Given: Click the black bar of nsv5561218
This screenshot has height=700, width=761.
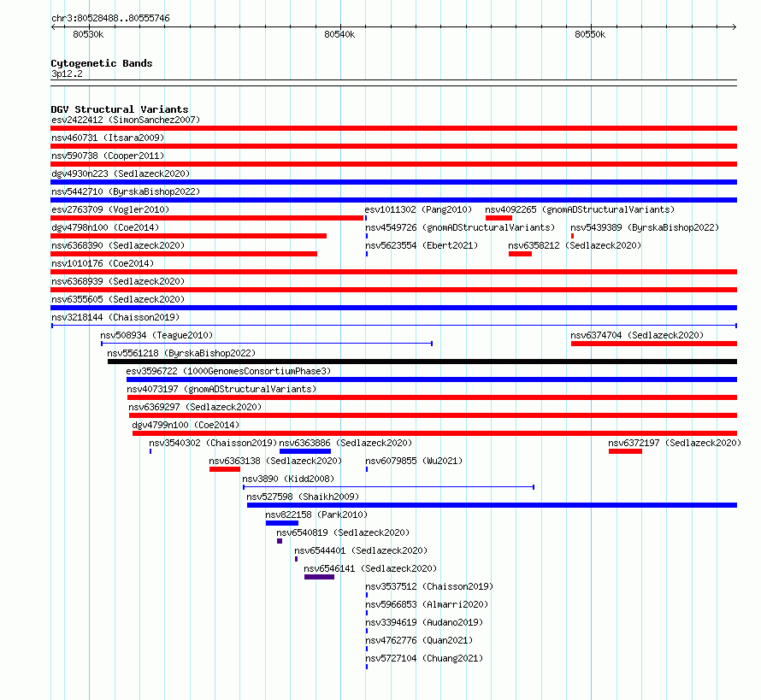Looking at the screenshot, I should (422, 362).
